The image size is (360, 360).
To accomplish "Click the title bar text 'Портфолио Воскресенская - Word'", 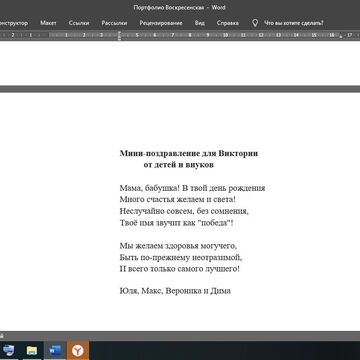I will click(x=180, y=7).
